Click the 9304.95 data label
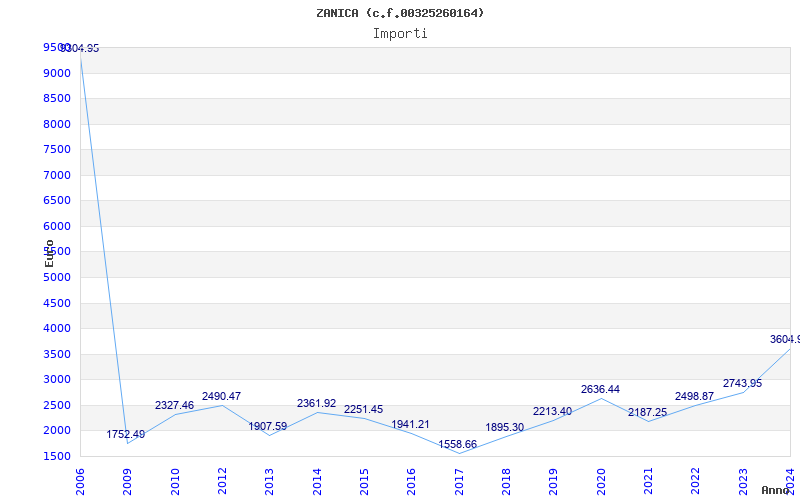The height and width of the screenshot is (500, 800). (80, 48)
